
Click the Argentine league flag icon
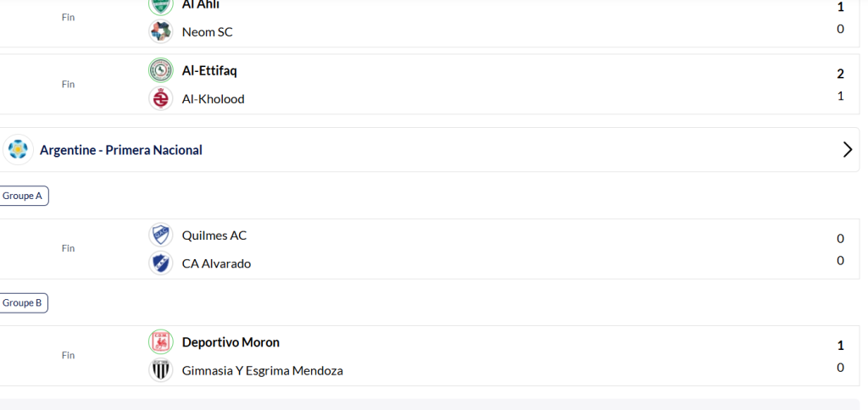point(18,150)
